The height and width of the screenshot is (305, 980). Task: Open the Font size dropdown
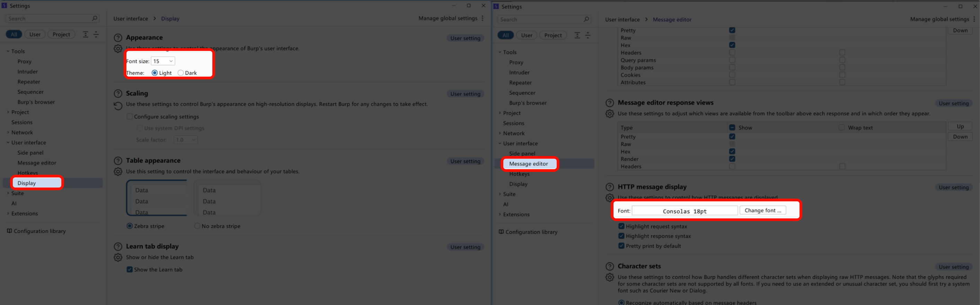163,61
